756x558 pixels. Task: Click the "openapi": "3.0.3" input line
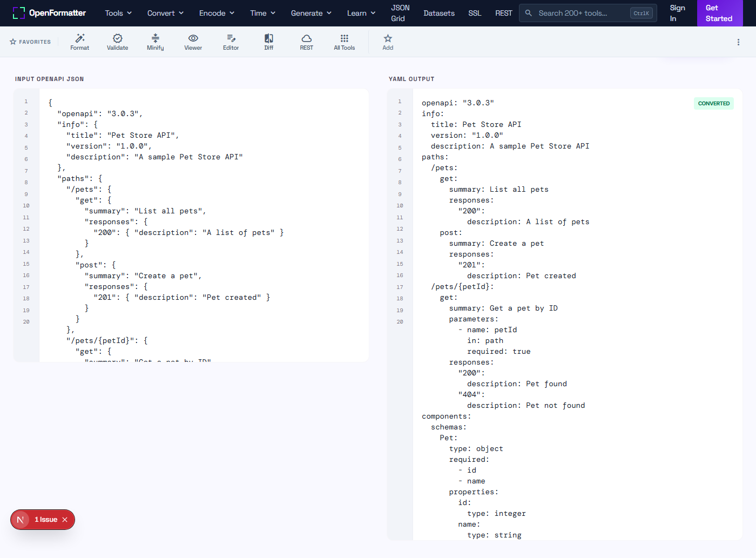tap(100, 114)
